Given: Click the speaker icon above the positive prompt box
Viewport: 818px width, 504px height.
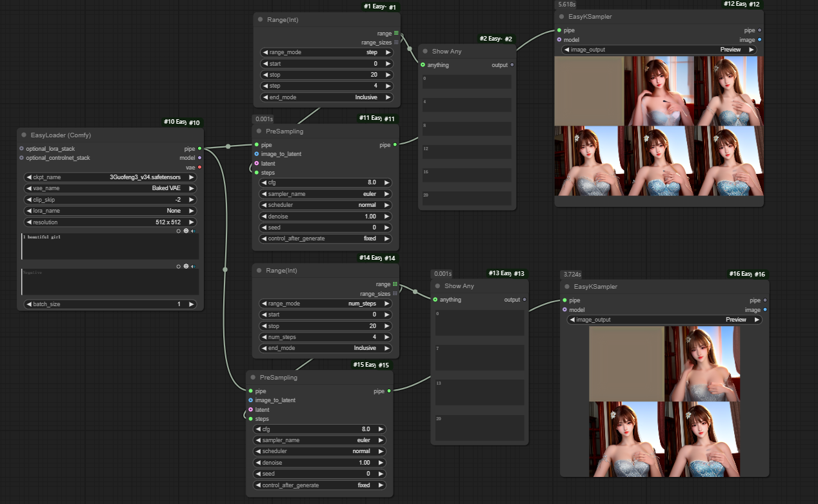Looking at the screenshot, I should point(193,230).
